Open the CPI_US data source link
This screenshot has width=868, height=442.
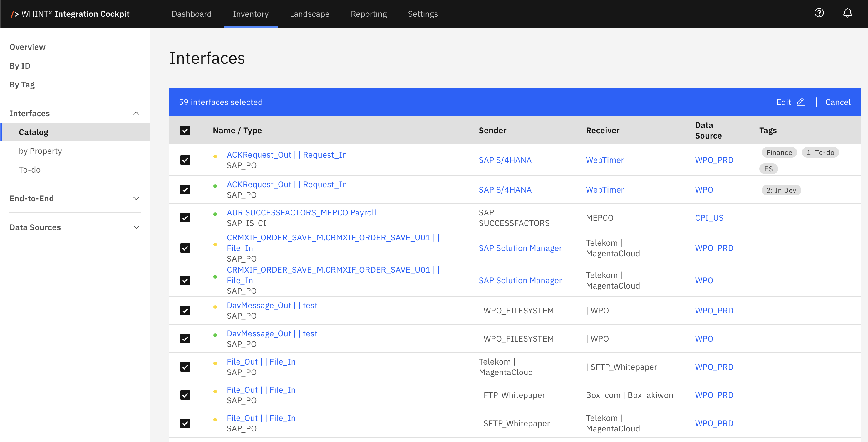click(x=709, y=218)
